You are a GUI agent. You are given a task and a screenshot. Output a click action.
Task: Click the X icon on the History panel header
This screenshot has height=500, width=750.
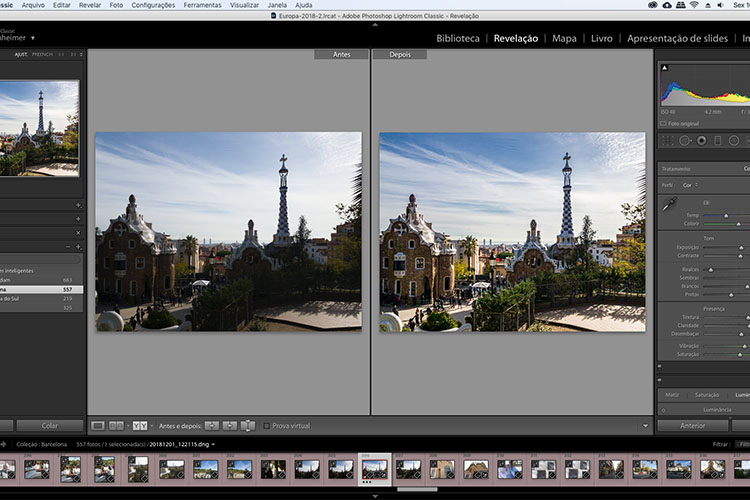78,233
